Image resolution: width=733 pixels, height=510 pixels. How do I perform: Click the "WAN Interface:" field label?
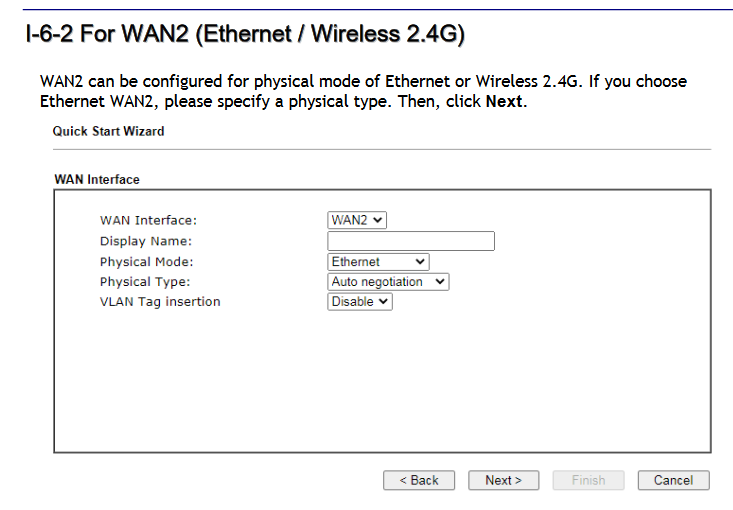click(148, 220)
